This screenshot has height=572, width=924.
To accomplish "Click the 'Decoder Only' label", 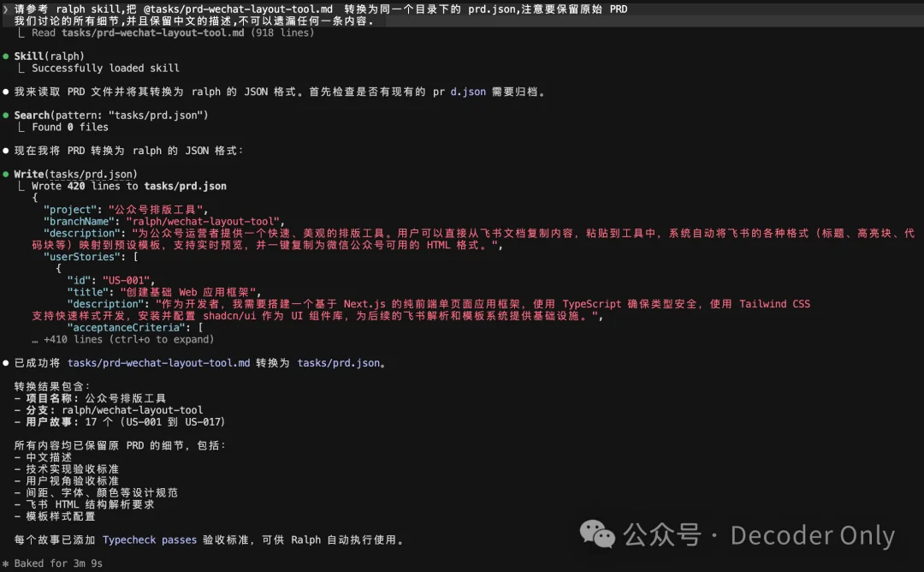I will [x=813, y=535].
